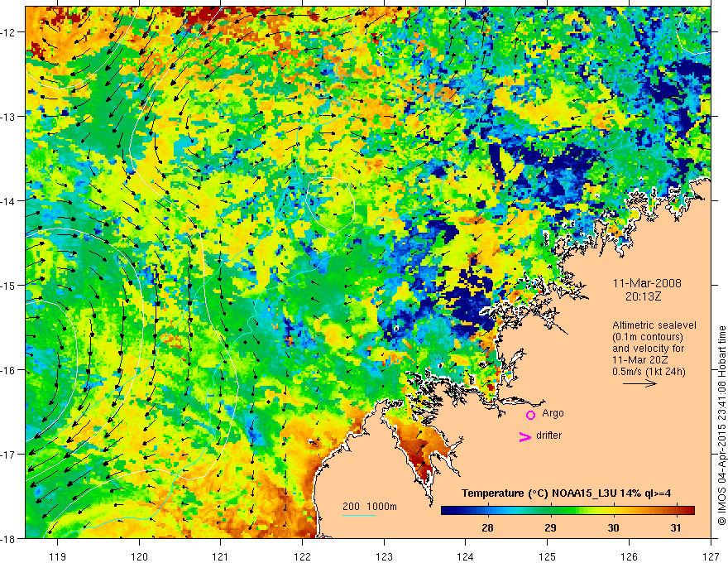This screenshot has height=563, width=728.
Task: Click the '11-Mar 20Z' caption line
Action: pyautogui.click(x=640, y=360)
